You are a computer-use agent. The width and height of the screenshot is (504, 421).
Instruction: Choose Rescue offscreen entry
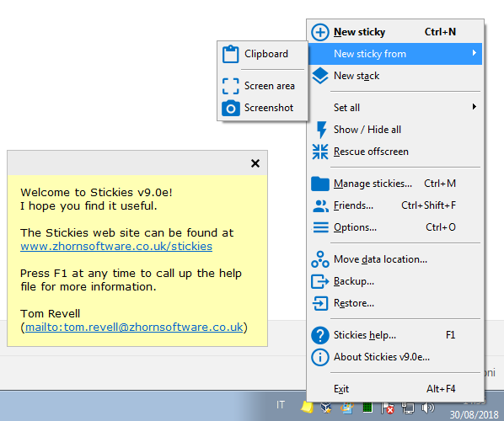[x=395, y=152]
